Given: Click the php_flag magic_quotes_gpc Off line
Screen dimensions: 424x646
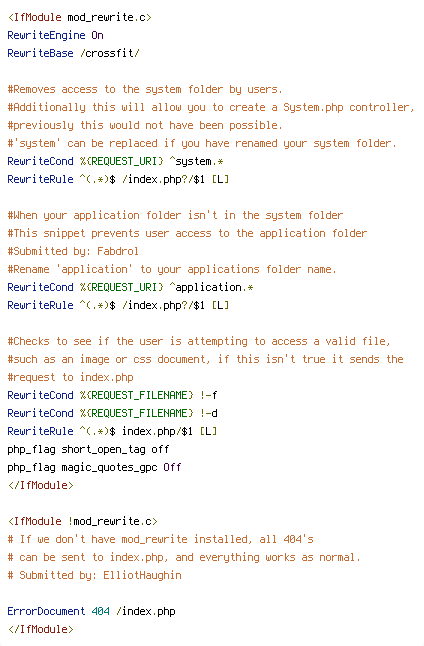Looking at the screenshot, I should pos(94,467).
